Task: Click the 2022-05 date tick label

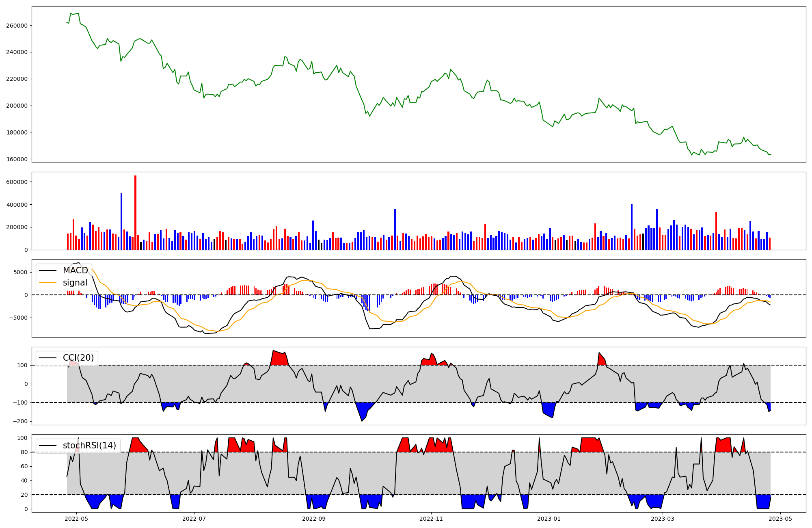Action: (76, 519)
